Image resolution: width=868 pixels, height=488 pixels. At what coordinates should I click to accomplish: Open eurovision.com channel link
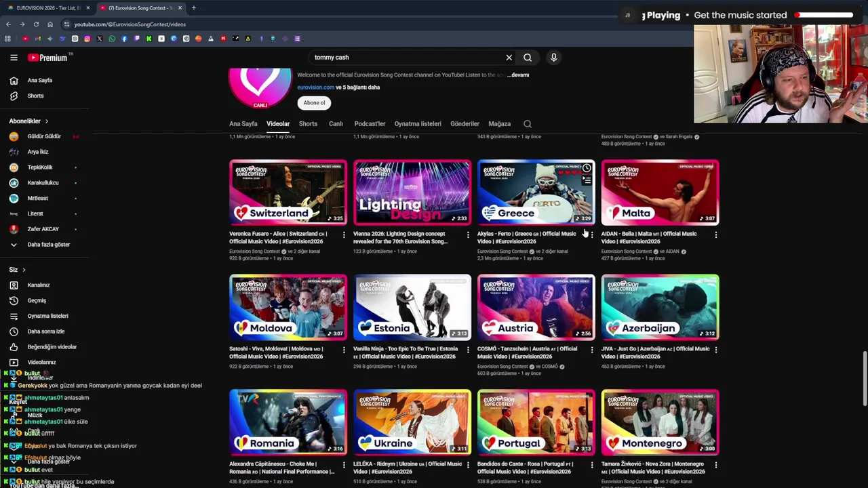315,87
